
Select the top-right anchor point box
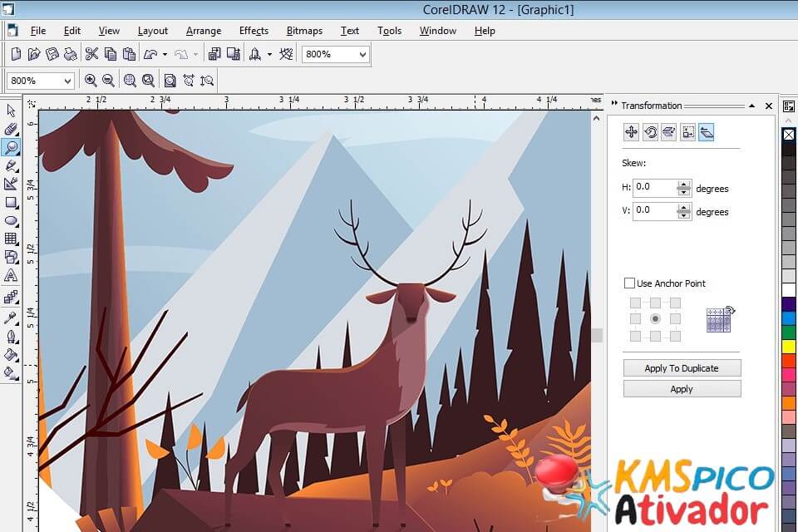coord(675,303)
